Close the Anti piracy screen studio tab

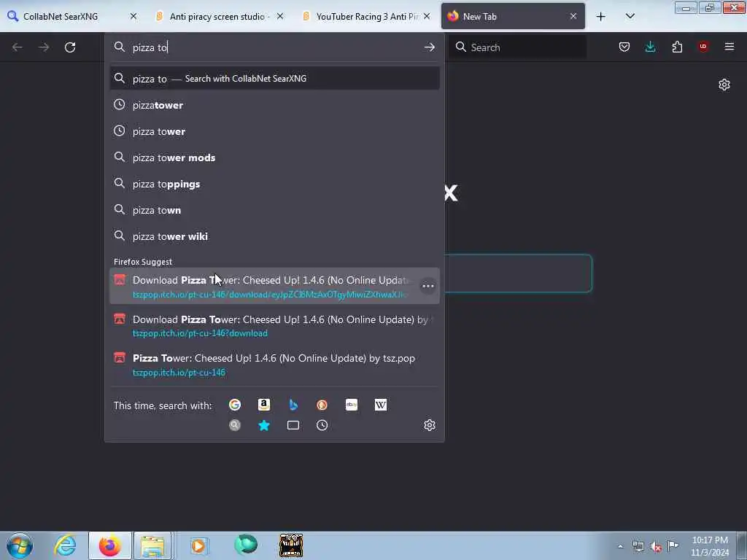click(x=280, y=16)
